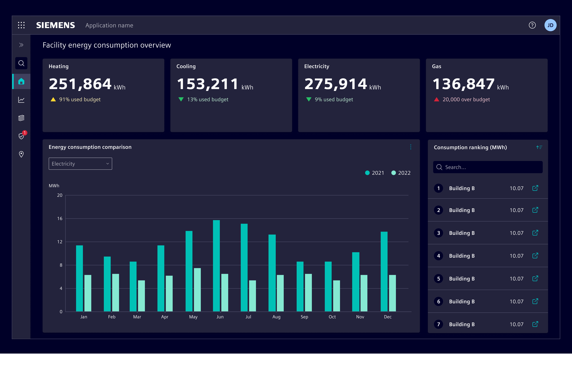Image resolution: width=572 pixels, height=392 pixels.
Task: Open the security shield icon with notification badge
Action: (21, 136)
